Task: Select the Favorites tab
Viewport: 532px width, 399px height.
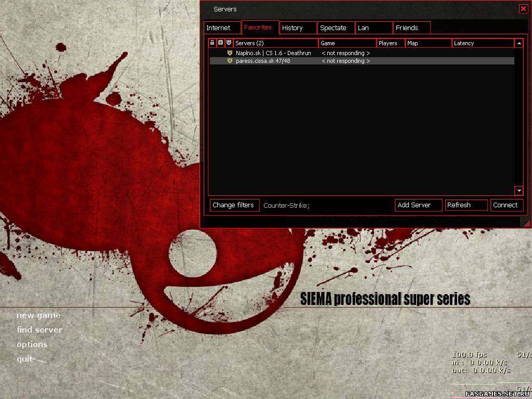Action: pyautogui.click(x=260, y=27)
